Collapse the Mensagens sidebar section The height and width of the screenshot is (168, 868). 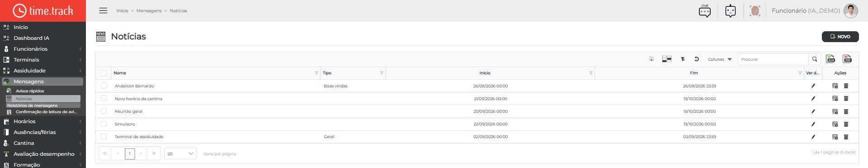[42, 82]
